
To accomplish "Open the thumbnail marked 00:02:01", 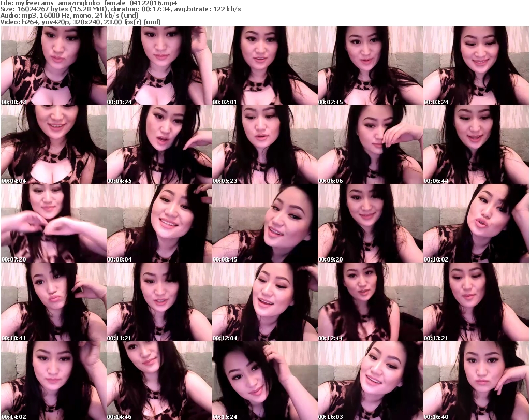I will (264, 66).
